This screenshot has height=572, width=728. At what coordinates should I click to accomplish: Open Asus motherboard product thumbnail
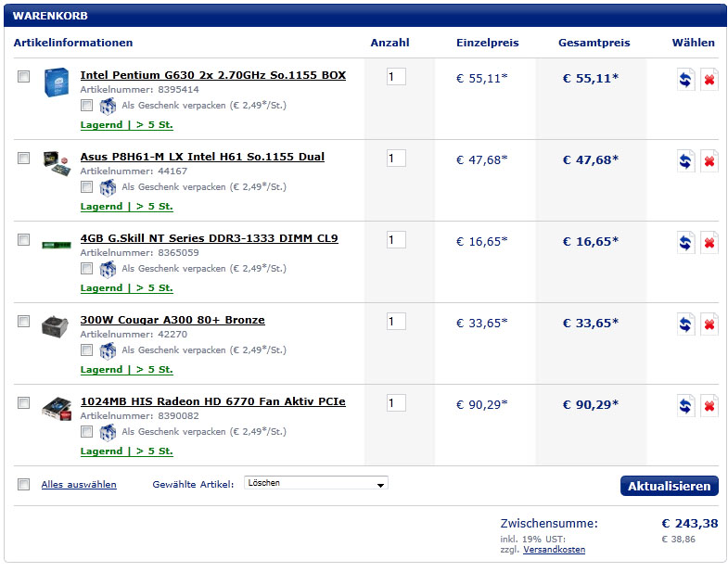(57, 163)
